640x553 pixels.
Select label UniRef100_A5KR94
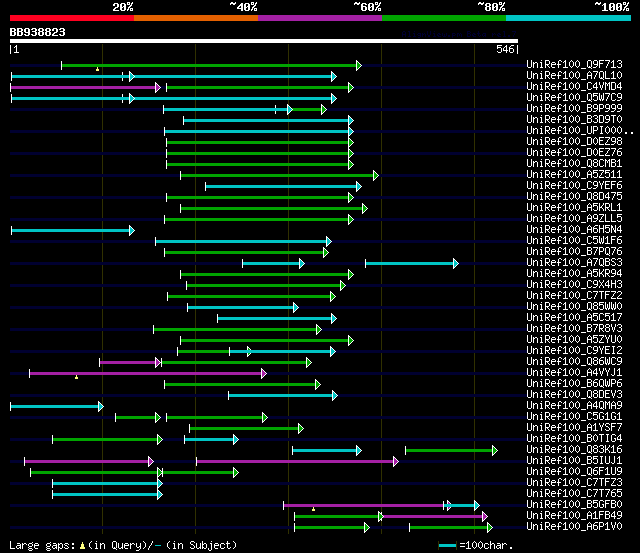(x=574, y=273)
